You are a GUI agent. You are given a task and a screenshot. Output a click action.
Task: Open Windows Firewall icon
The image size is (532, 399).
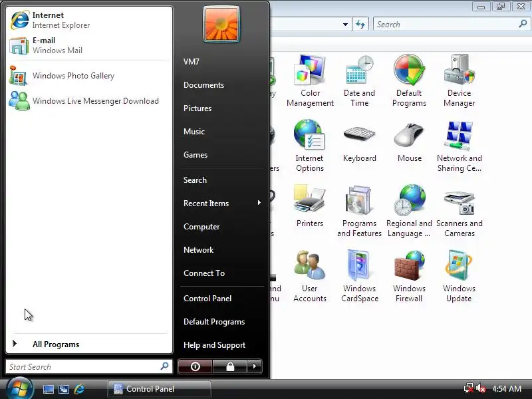(409, 276)
